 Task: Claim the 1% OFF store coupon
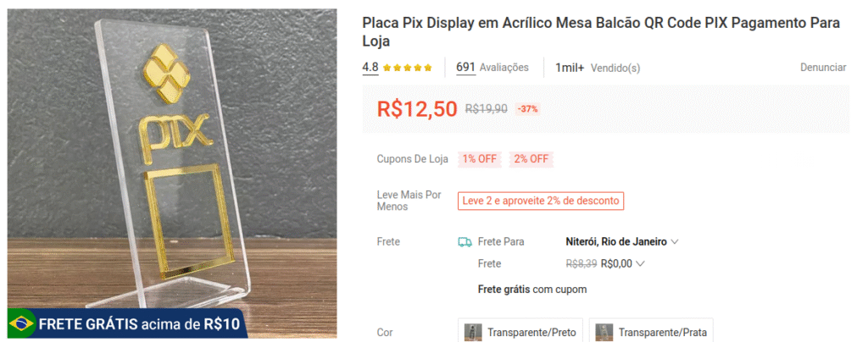pyautogui.click(x=479, y=159)
